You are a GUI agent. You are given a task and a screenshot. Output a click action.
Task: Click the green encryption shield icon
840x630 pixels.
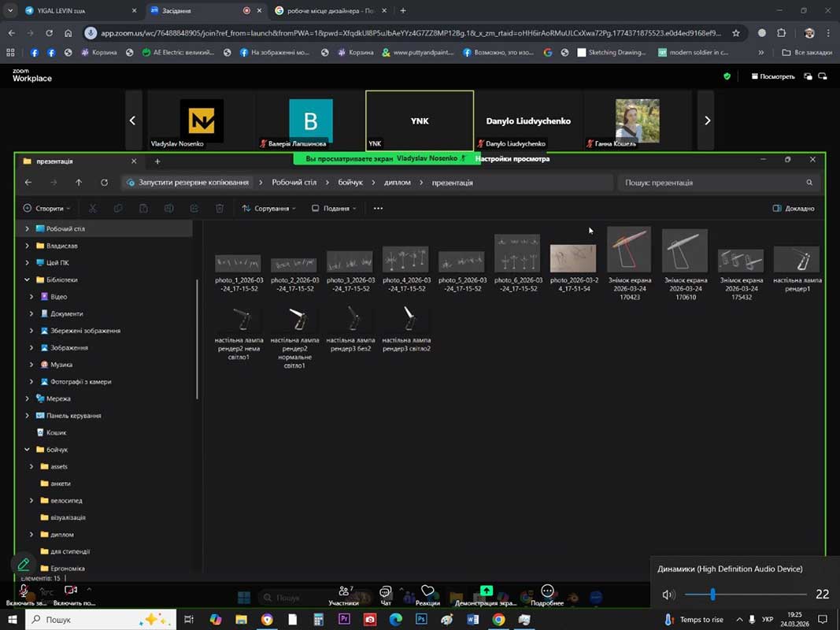pyautogui.click(x=727, y=76)
